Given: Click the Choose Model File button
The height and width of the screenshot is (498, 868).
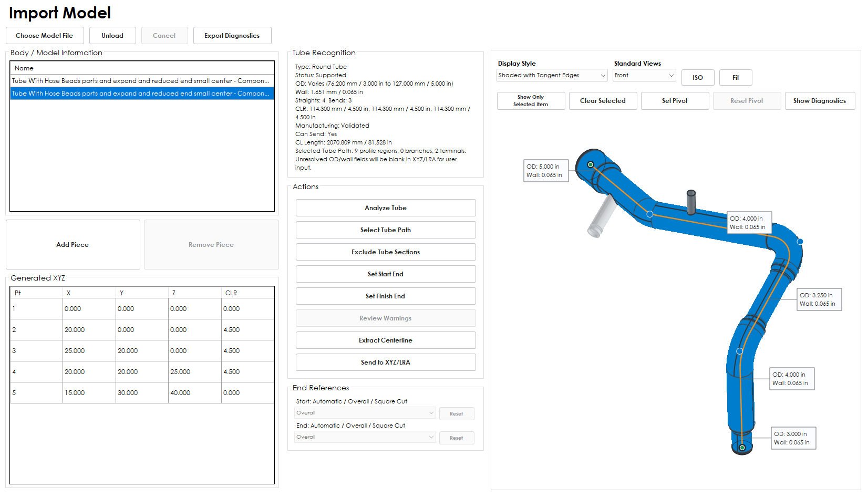Looking at the screenshot, I should (45, 36).
